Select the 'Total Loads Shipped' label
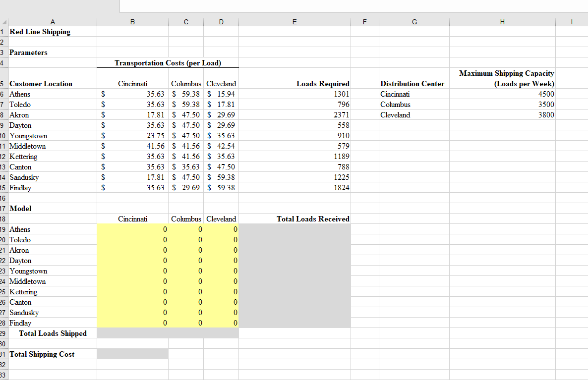588x380 pixels. point(53,333)
